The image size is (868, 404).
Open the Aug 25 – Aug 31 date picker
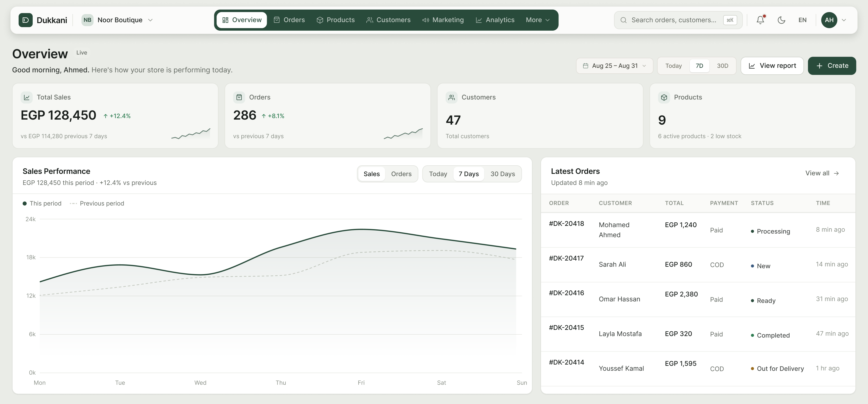click(615, 66)
